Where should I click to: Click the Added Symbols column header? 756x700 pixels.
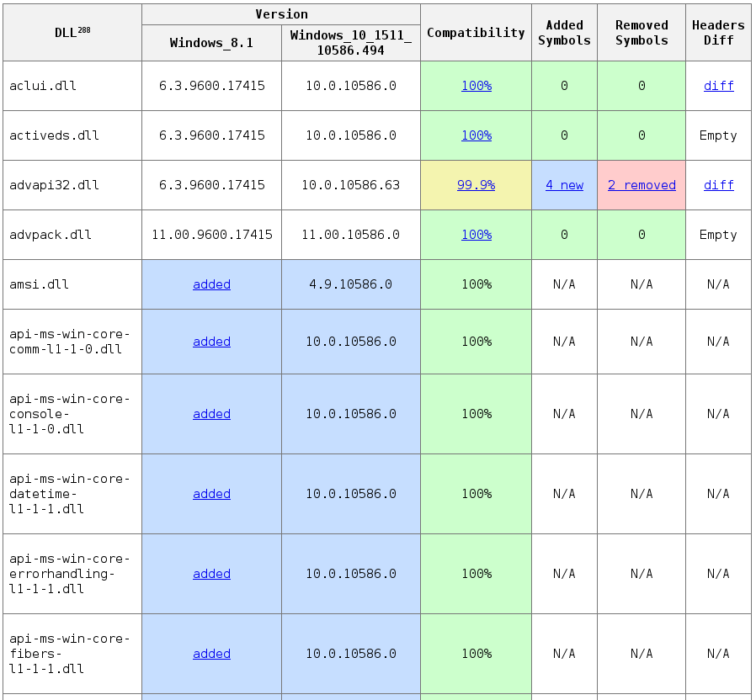point(564,32)
